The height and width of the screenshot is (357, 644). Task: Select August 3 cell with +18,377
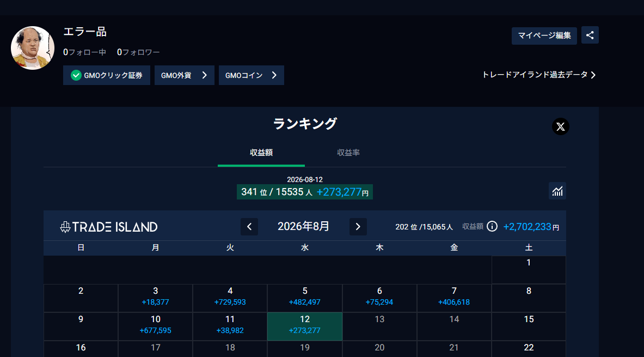(x=155, y=298)
